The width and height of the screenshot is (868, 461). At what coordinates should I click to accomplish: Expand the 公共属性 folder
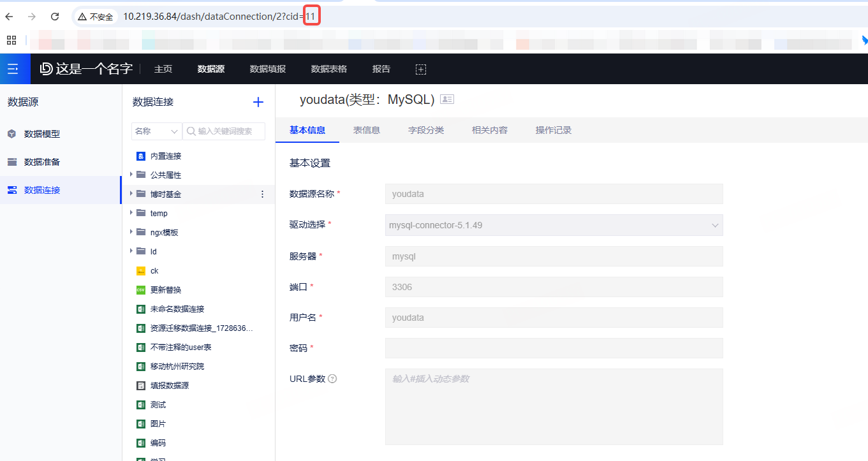click(x=132, y=175)
